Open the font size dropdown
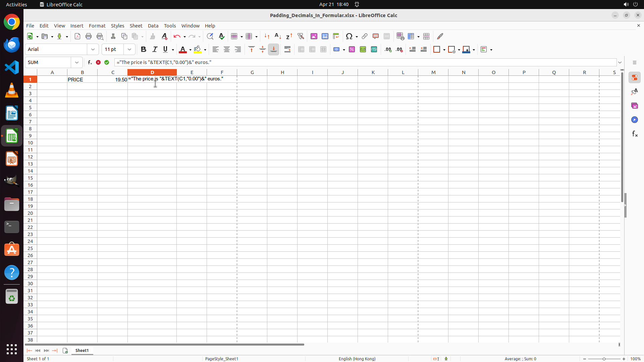 129,49
